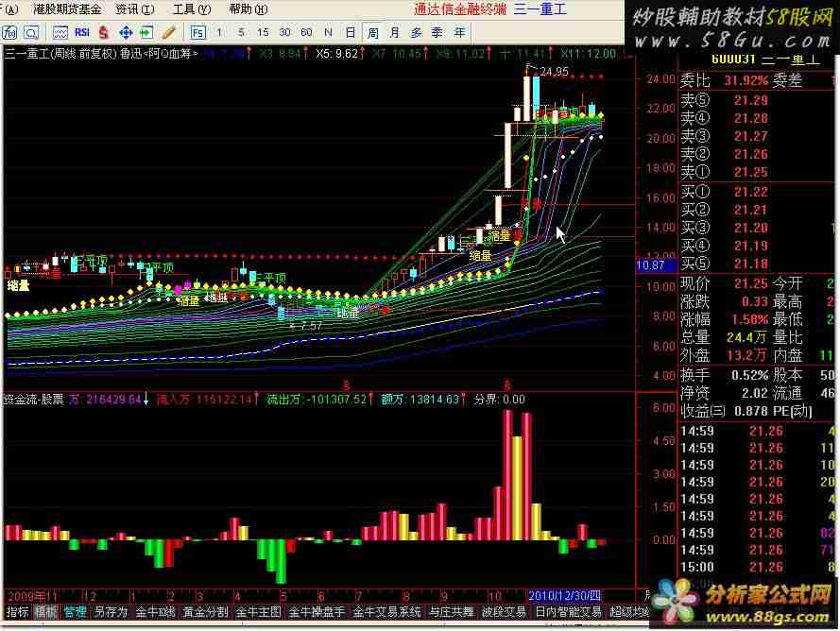Click the 指标 tab at bottom
Viewport: 840px width, 631px height.
pos(18,612)
